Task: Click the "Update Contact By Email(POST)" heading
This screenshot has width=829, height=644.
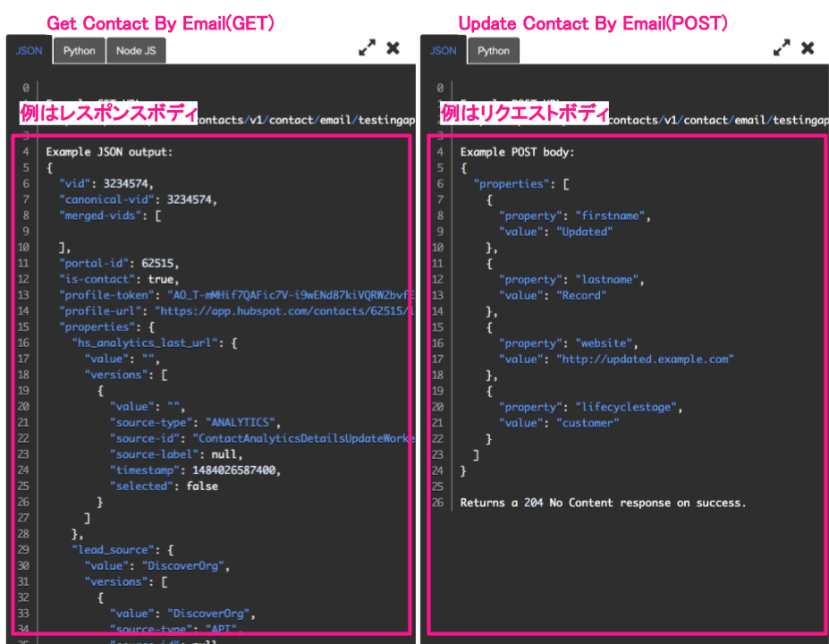Action: 592,22
